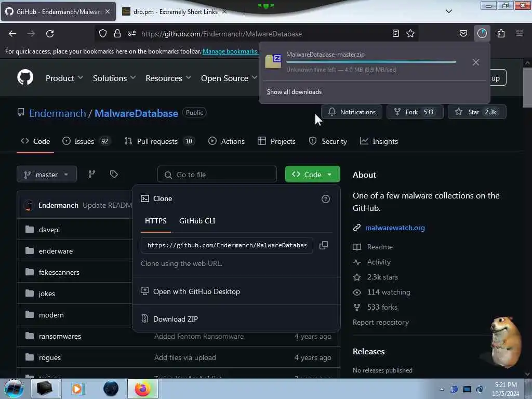Switch to the dro.pm browser tab
The width and height of the screenshot is (532, 399).
175,11
